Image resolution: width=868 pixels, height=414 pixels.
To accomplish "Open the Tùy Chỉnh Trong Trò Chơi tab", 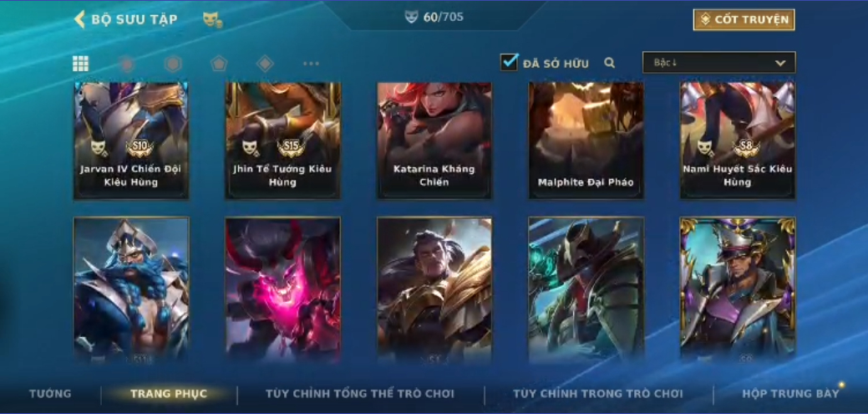I will (x=598, y=394).
